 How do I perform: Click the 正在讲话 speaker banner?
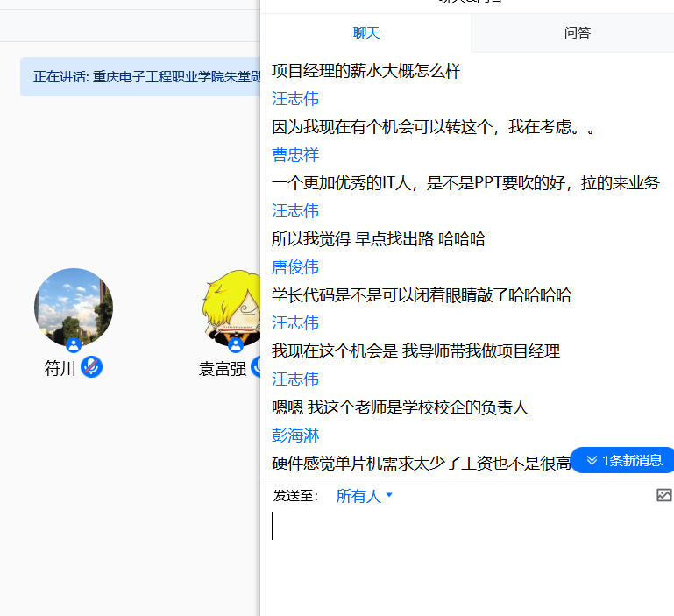click(140, 77)
